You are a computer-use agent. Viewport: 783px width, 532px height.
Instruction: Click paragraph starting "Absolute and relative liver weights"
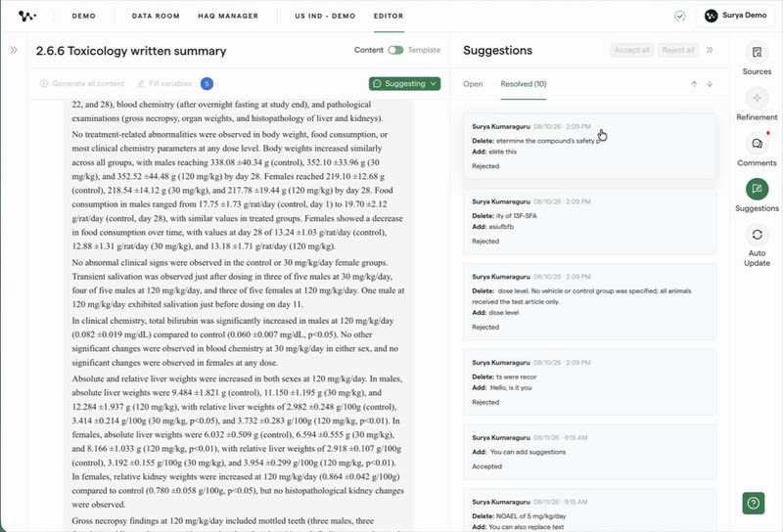tap(238, 441)
